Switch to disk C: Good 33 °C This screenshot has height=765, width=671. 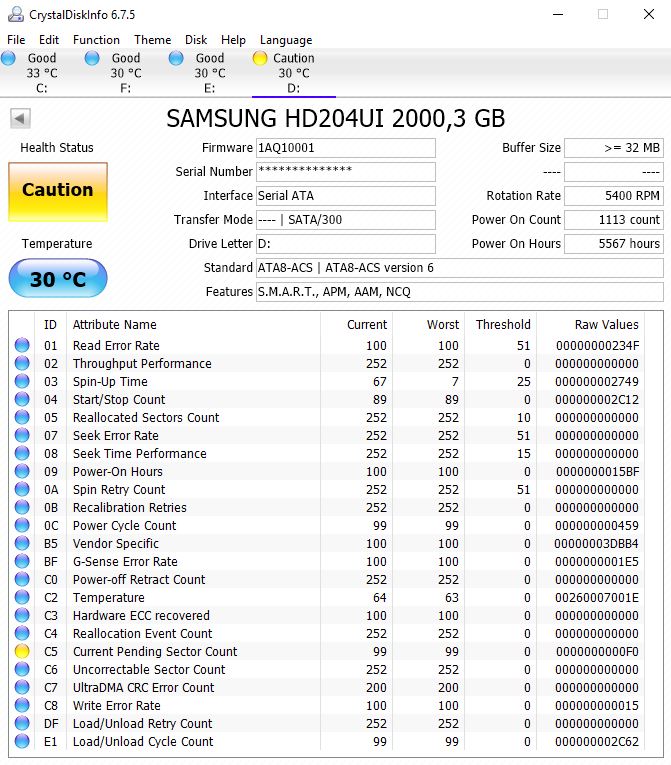(x=42, y=73)
